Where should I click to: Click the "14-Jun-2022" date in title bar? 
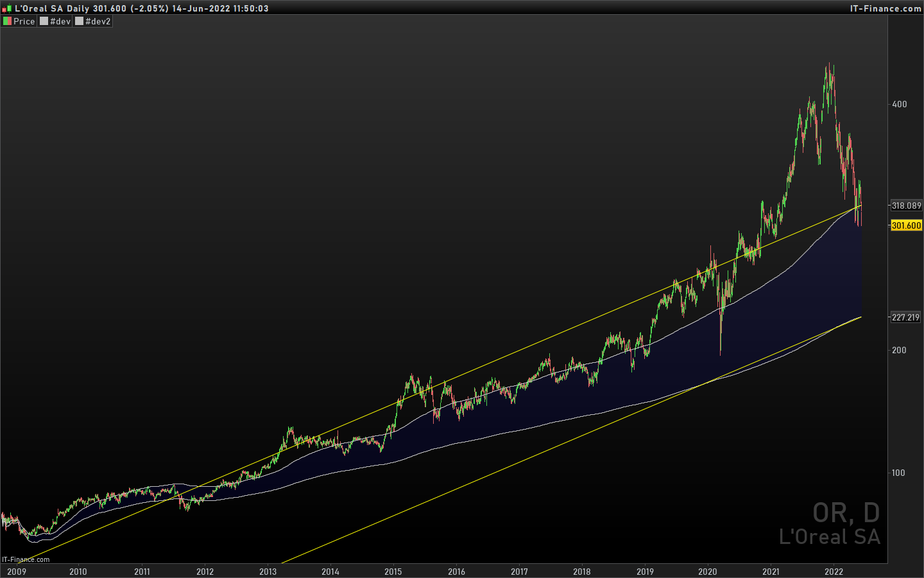201,8
